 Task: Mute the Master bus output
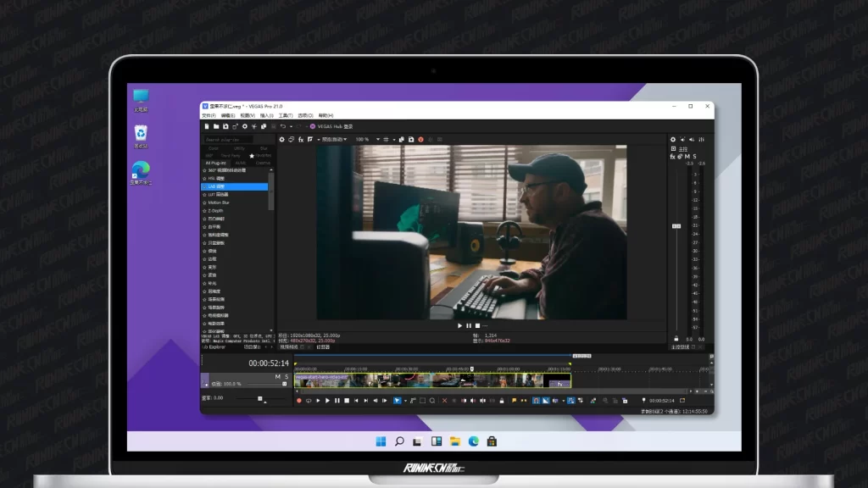click(x=687, y=157)
